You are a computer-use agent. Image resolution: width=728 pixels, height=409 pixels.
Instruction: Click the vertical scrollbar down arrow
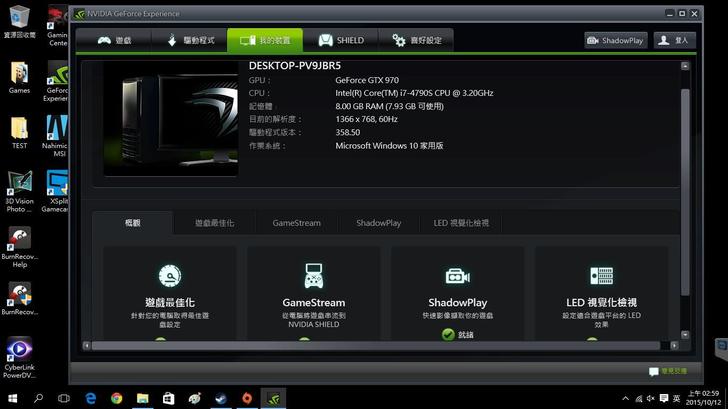(x=685, y=335)
